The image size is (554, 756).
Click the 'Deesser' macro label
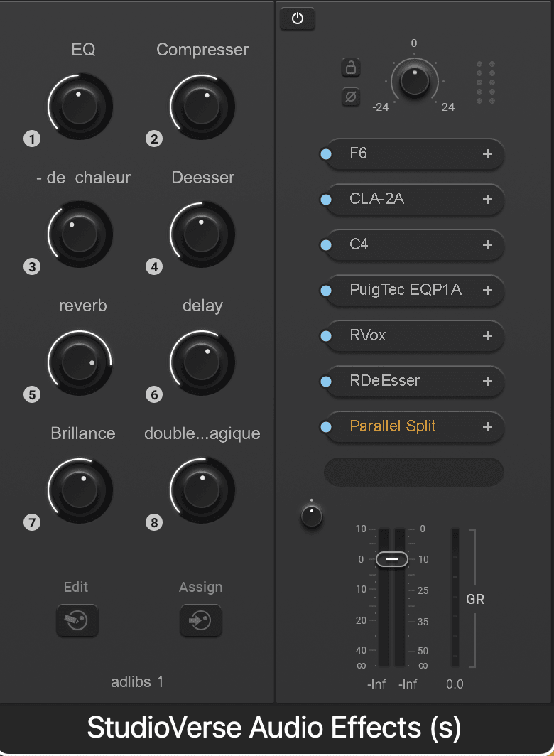(x=202, y=178)
